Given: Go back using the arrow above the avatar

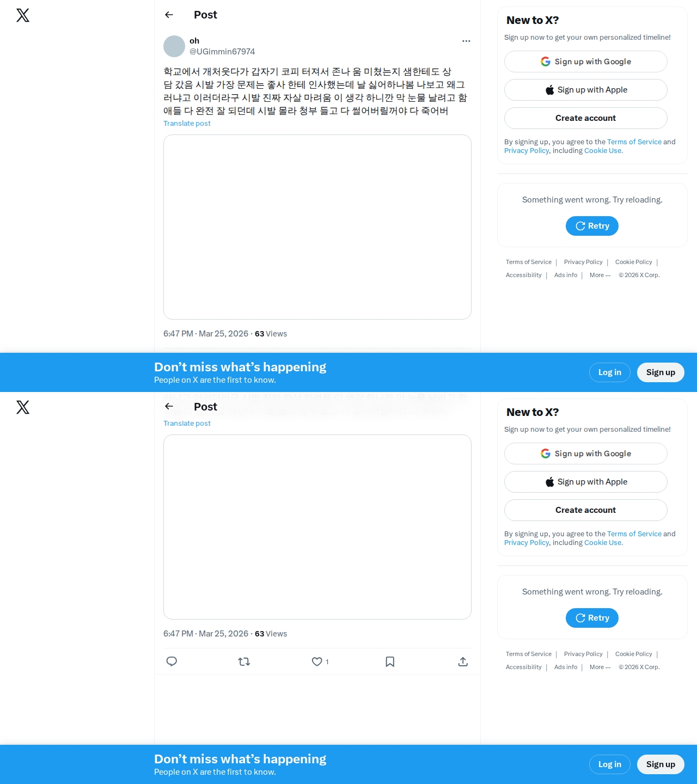Looking at the screenshot, I should (169, 15).
